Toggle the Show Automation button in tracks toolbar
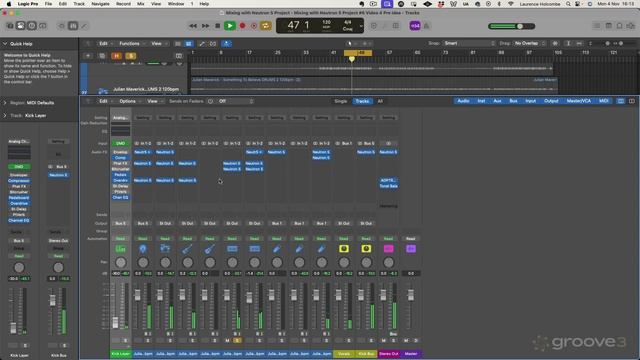 (x=202, y=44)
